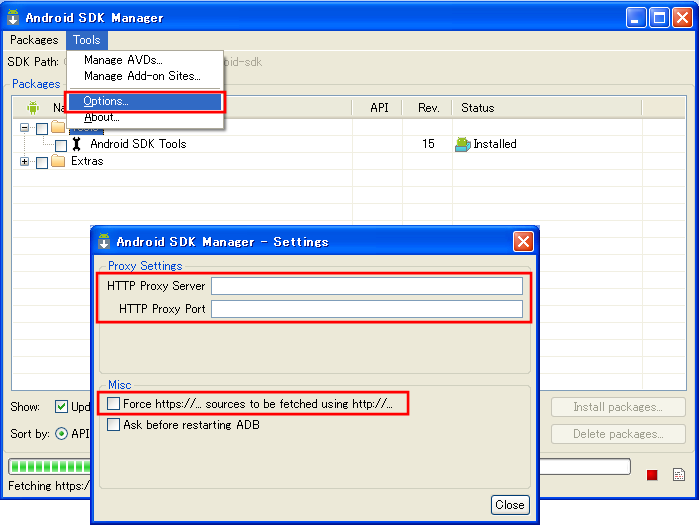Check the Extras folder checkbox
Screen dimensions: 699x525
pos(42,163)
